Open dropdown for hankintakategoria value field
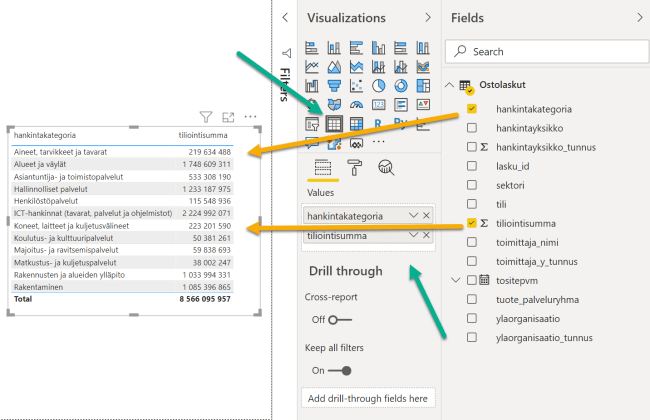The height and width of the screenshot is (420, 650). coord(414,215)
